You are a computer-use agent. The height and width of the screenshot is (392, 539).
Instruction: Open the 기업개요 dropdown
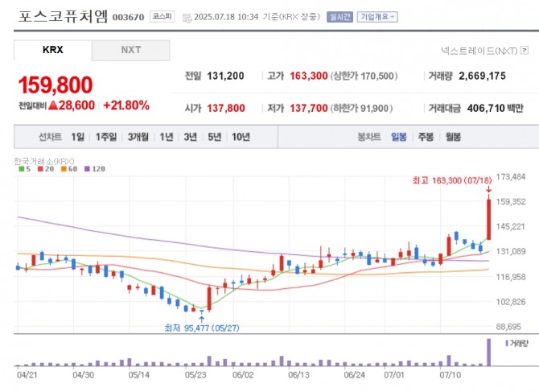click(x=377, y=17)
